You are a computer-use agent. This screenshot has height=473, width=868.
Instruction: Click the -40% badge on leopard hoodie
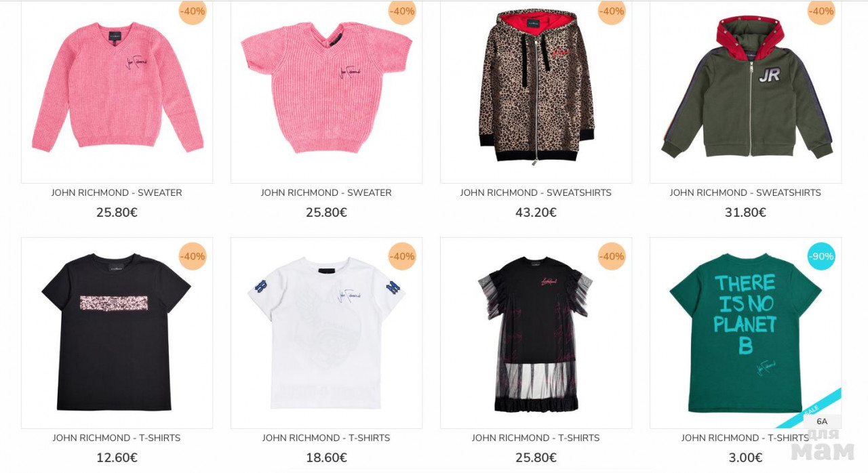point(612,12)
